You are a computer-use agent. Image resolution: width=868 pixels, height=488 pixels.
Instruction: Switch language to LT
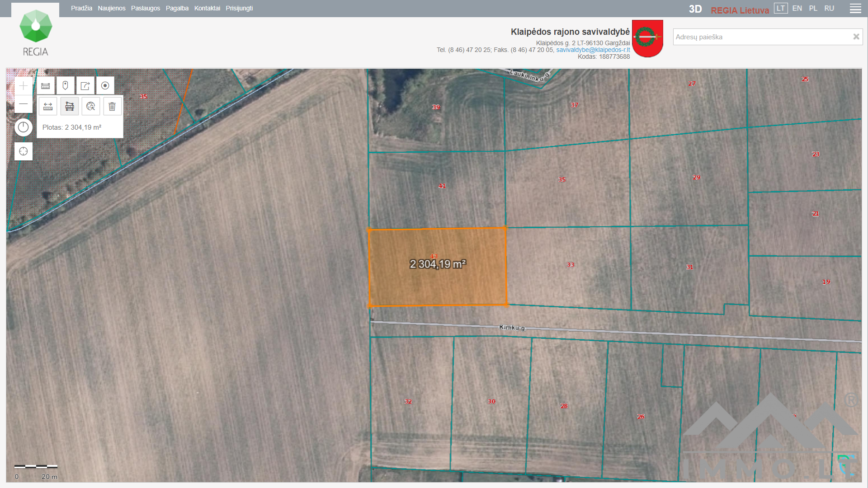click(x=781, y=8)
